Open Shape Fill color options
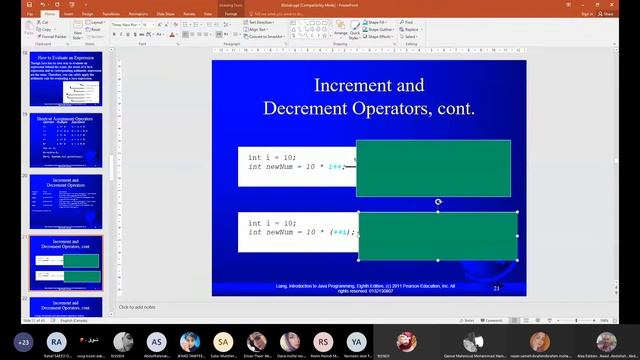 click(x=375, y=22)
